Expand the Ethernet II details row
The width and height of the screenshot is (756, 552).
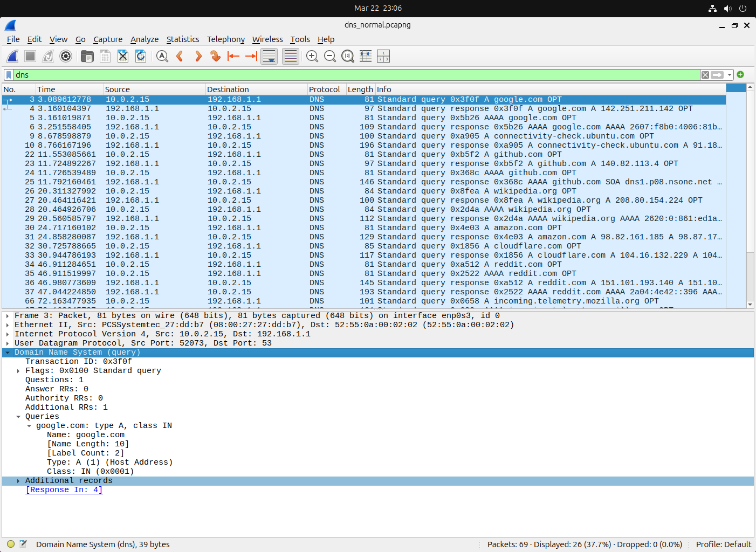pyautogui.click(x=8, y=325)
